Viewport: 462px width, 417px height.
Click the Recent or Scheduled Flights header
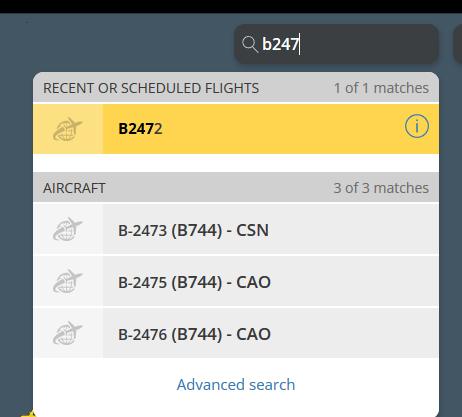151,88
